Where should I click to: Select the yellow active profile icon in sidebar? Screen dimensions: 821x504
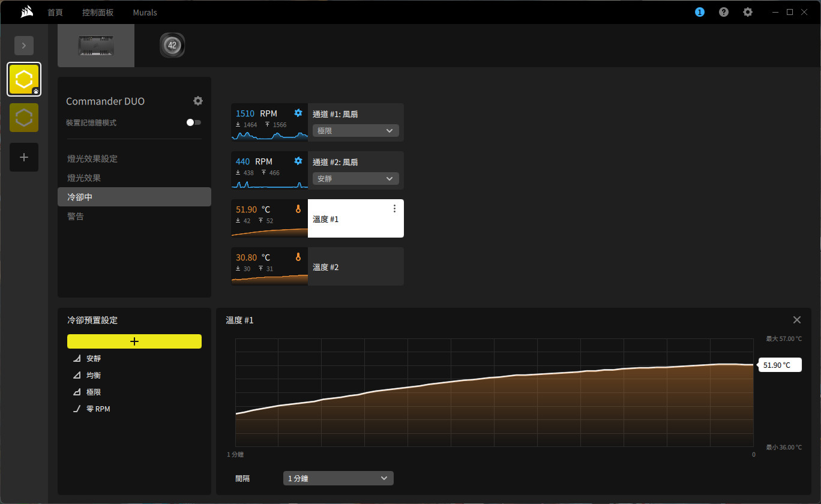pyautogui.click(x=24, y=79)
